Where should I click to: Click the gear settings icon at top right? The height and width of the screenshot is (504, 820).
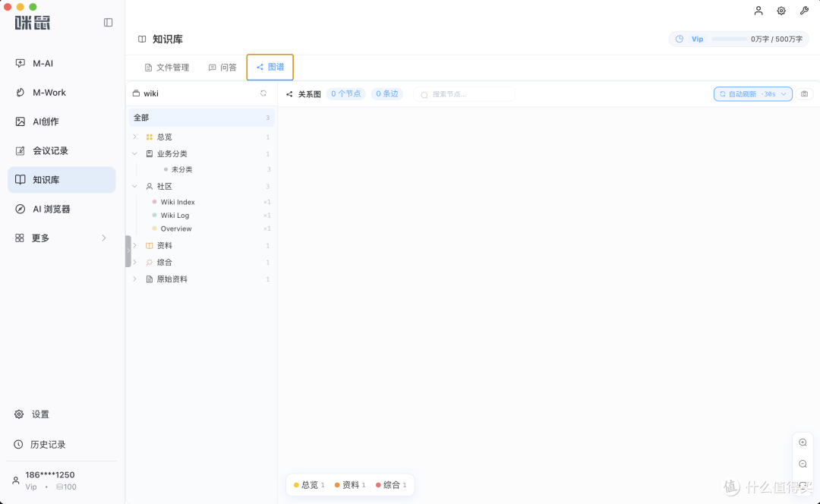[x=781, y=11]
